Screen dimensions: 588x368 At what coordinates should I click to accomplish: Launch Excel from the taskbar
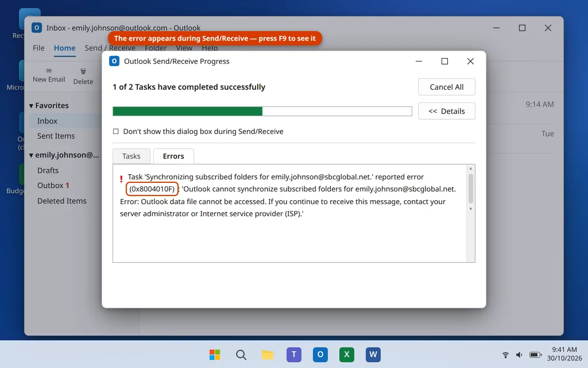[346, 354]
